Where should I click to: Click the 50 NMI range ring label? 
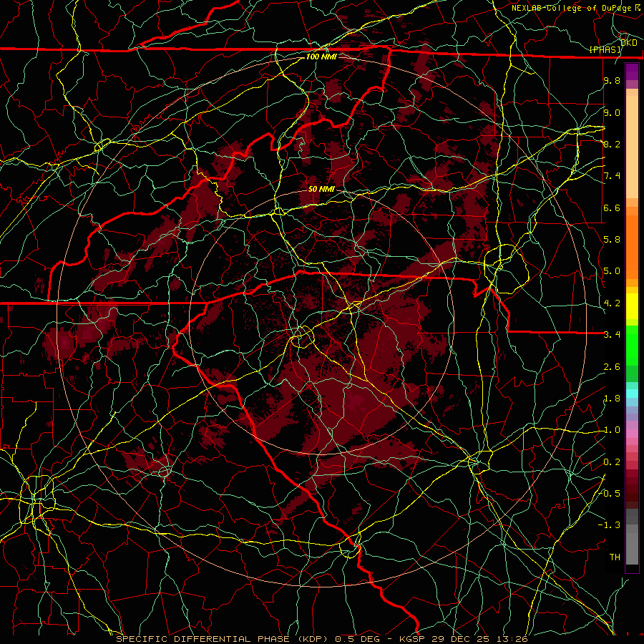point(321,189)
